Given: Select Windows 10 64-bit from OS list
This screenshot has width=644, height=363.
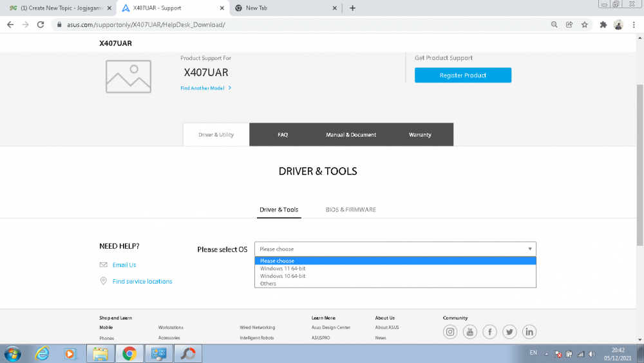Looking at the screenshot, I should [x=395, y=276].
